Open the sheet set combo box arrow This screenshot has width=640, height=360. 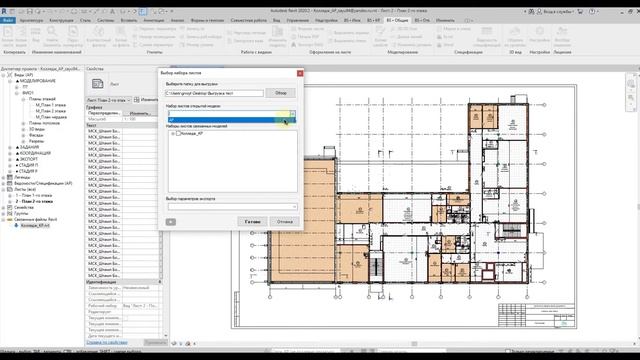tap(292, 113)
